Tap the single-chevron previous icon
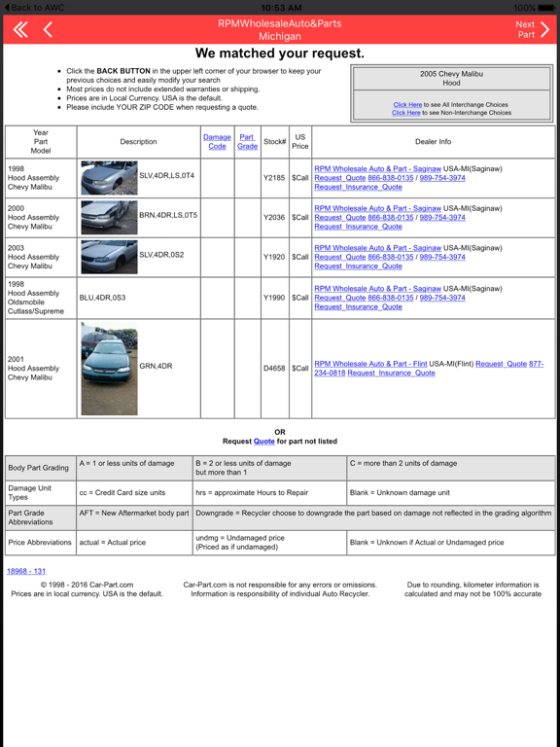 pos(48,29)
